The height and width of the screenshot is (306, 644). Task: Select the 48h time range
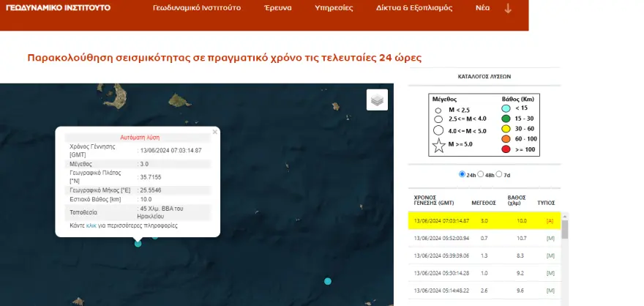[x=482, y=174]
